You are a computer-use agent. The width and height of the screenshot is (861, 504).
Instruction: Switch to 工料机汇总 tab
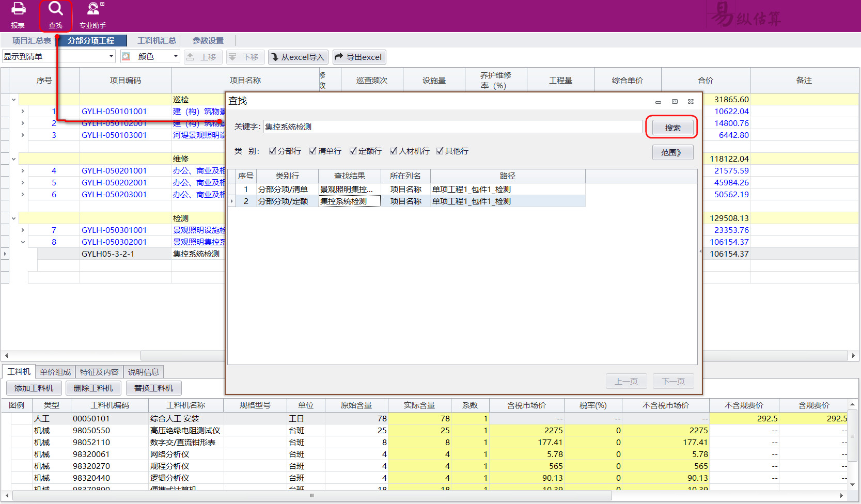click(156, 41)
